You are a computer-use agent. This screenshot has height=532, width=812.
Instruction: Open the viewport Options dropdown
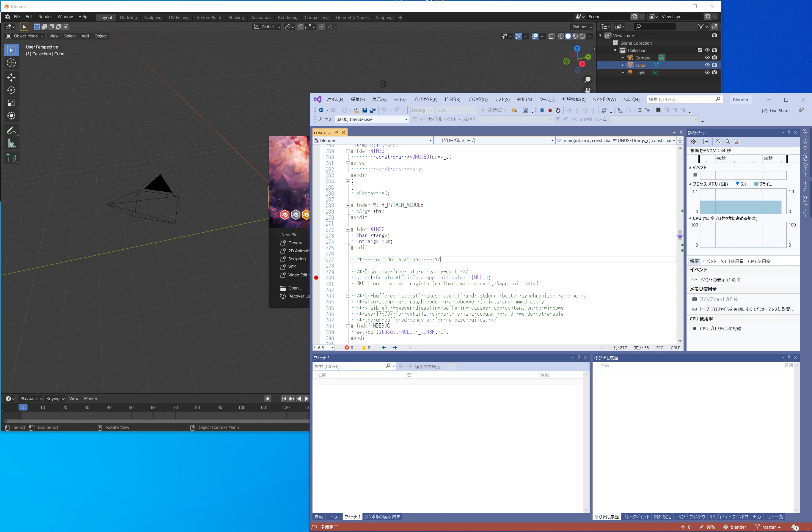[582, 27]
